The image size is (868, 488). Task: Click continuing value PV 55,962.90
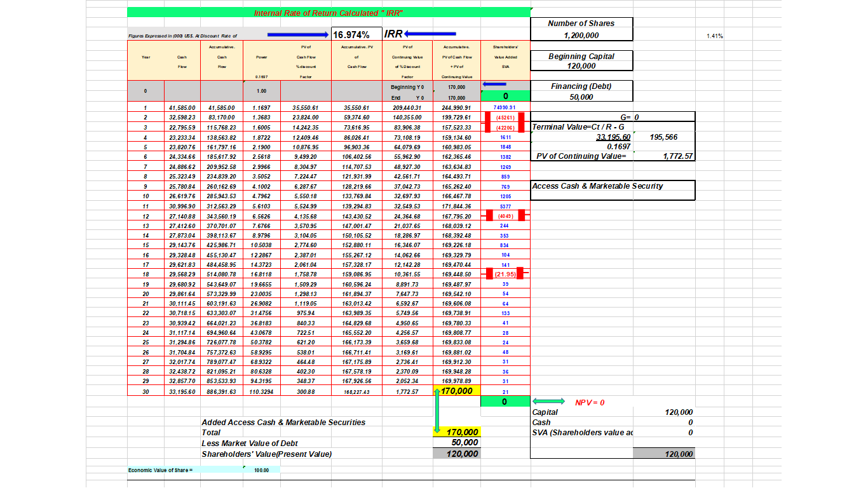pos(407,156)
